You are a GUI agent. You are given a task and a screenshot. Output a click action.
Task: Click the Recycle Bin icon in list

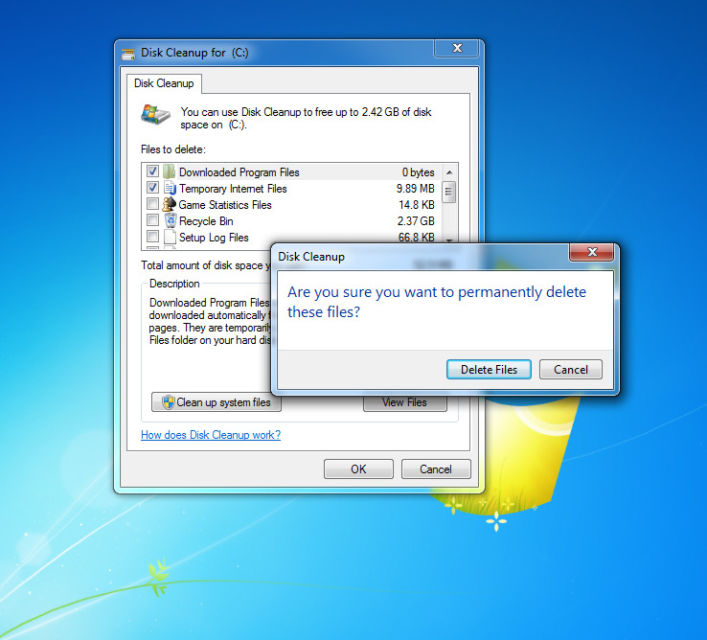[170, 221]
